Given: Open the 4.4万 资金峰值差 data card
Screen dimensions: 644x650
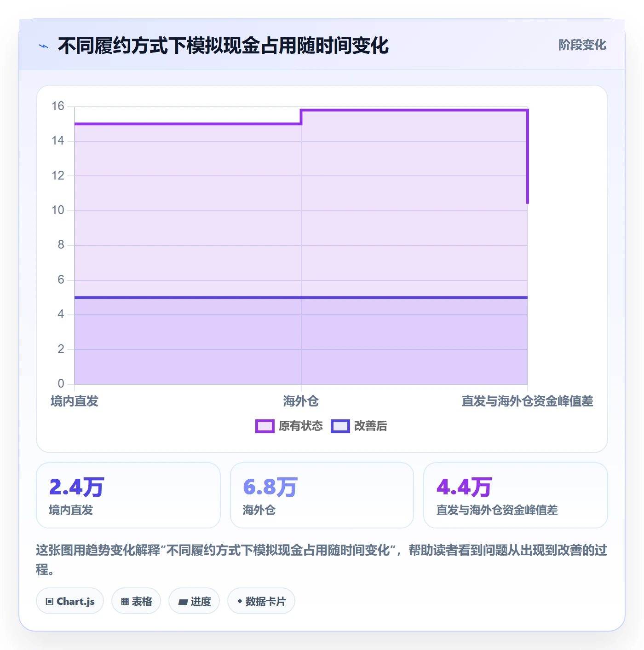Looking at the screenshot, I should [516, 495].
